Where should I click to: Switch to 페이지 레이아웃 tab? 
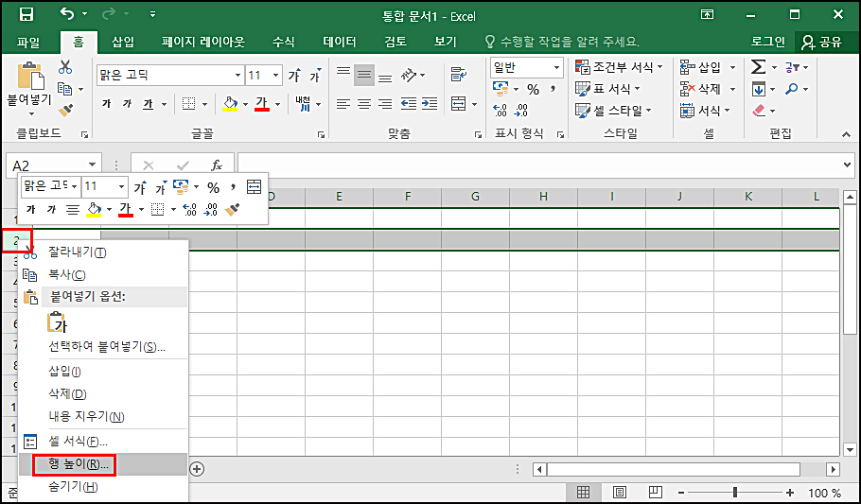pos(203,42)
